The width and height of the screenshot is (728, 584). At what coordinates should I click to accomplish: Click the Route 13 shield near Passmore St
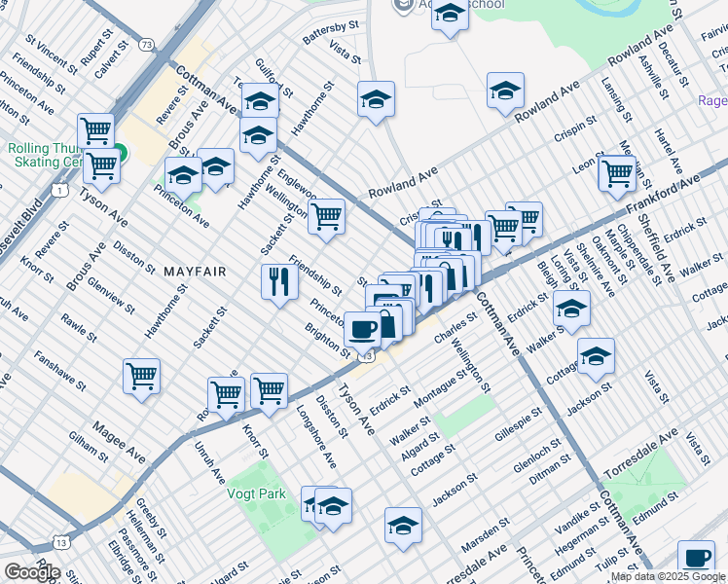[61, 543]
